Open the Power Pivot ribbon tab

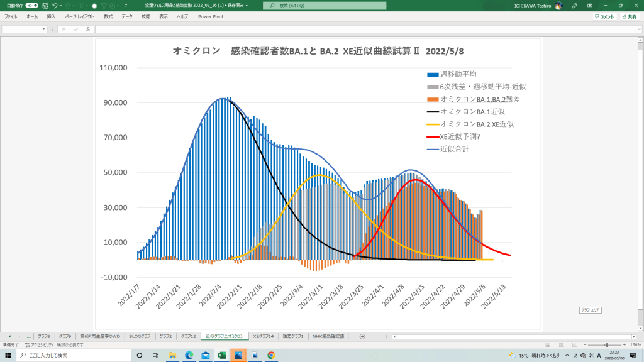pos(210,16)
